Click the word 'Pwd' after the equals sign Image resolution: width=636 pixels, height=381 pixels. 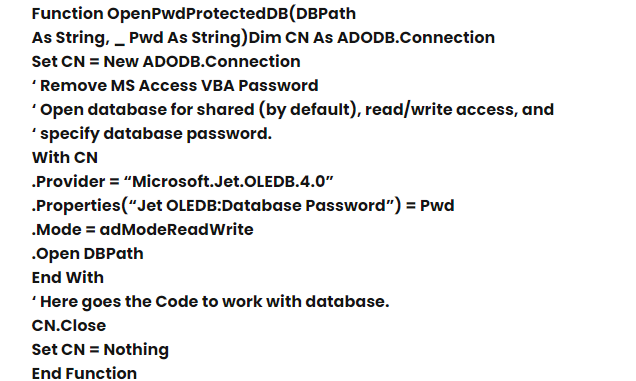[x=437, y=206]
